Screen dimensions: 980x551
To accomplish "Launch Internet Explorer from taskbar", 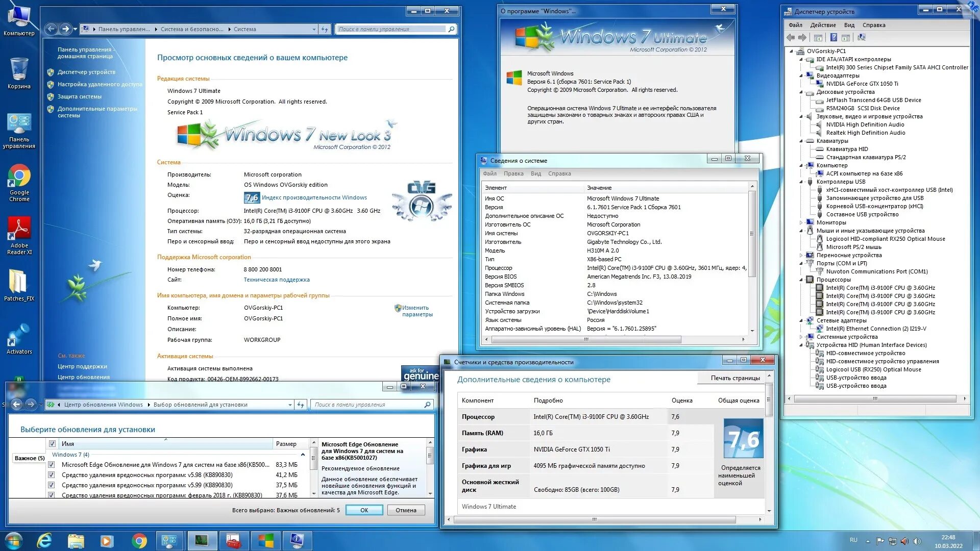I will click(x=45, y=540).
